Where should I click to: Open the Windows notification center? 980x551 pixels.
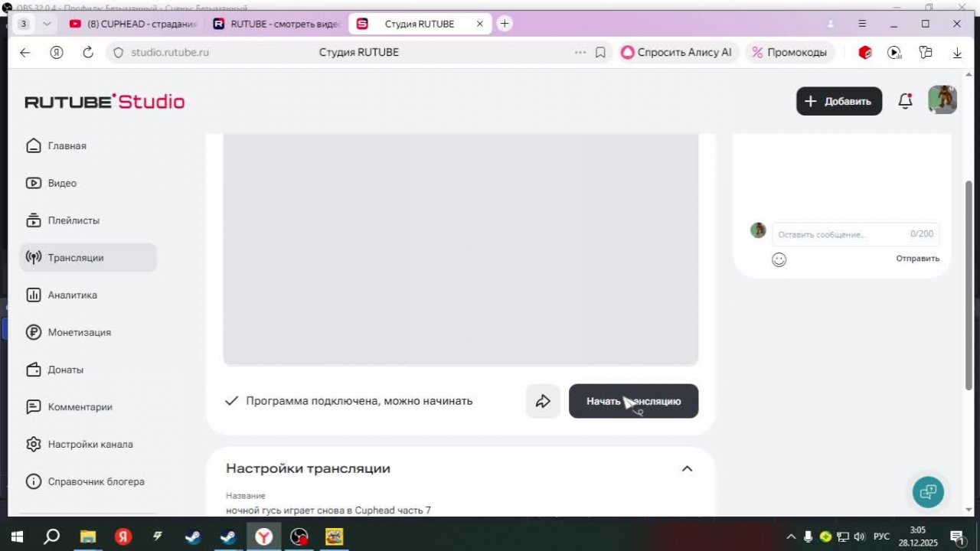pyautogui.click(x=956, y=536)
